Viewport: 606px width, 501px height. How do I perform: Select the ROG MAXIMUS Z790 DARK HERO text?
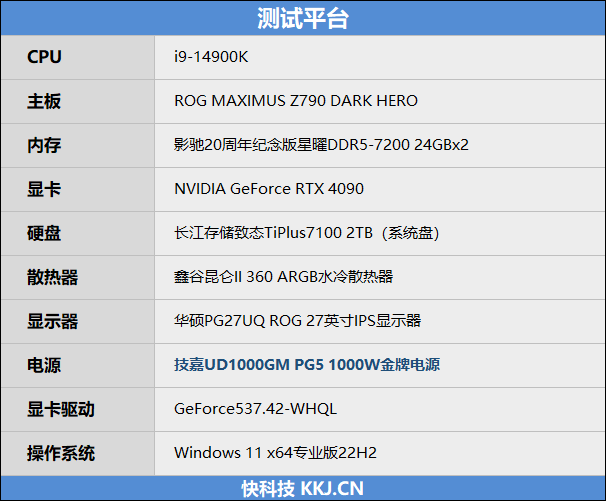tap(296, 101)
